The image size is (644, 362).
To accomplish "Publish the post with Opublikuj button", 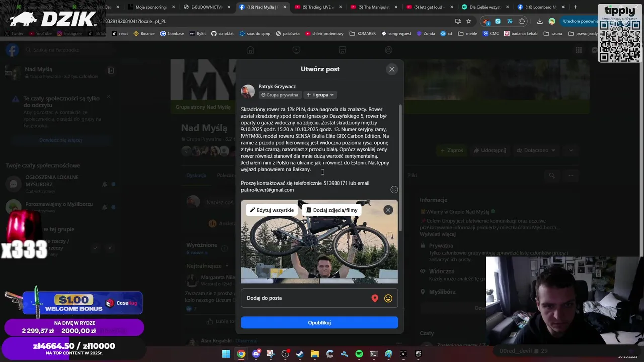I will (319, 323).
